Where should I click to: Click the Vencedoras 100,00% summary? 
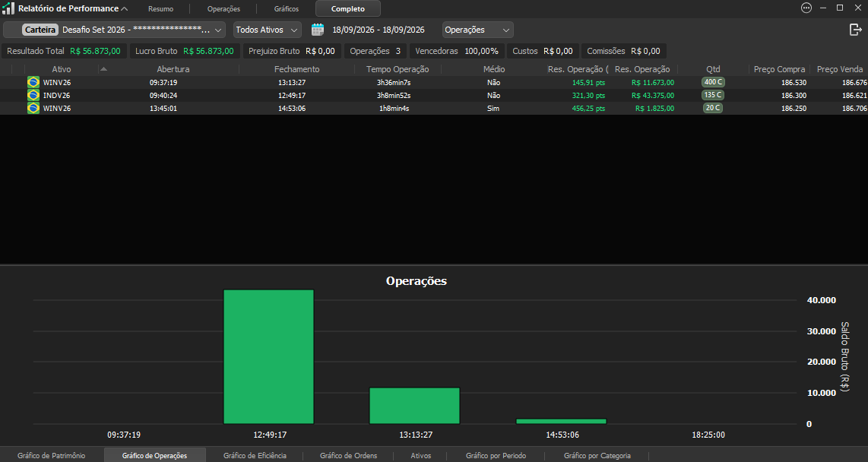point(457,51)
